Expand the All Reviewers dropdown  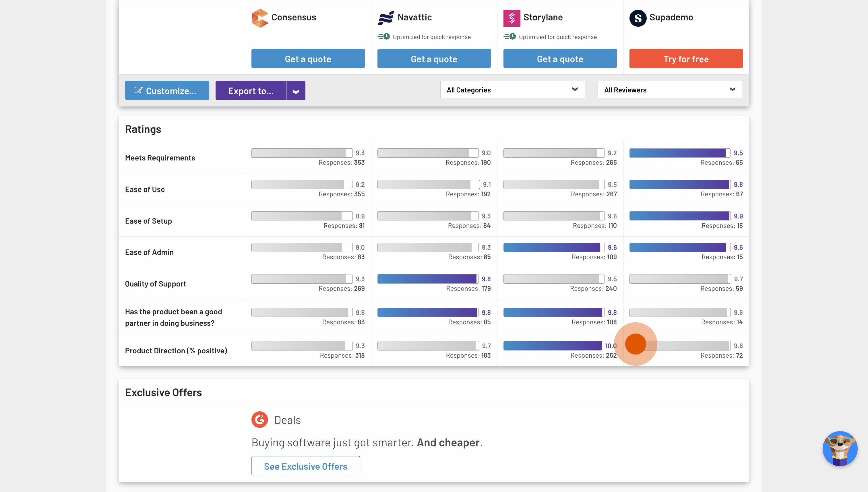pyautogui.click(x=670, y=90)
